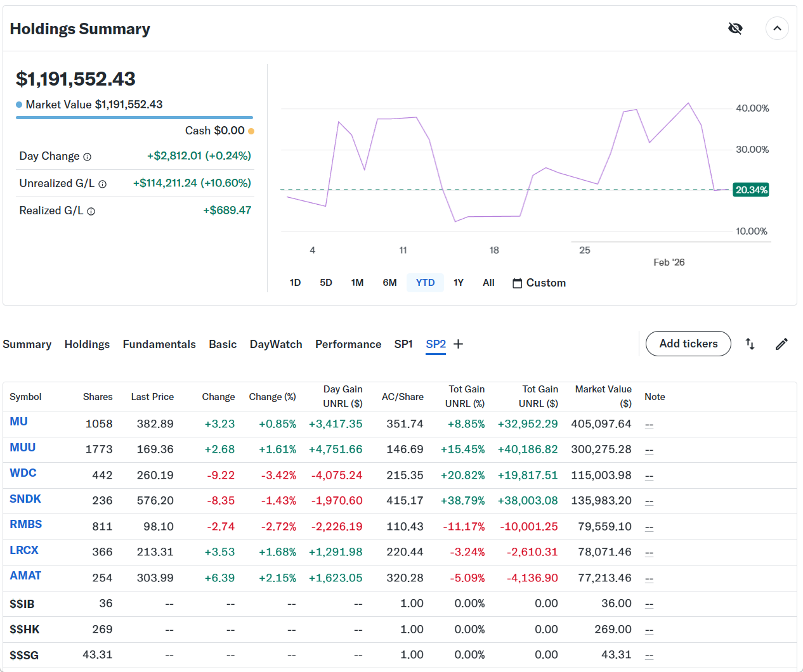Collapse the Holdings Summary panel
The height and width of the screenshot is (672, 803).
tap(776, 29)
